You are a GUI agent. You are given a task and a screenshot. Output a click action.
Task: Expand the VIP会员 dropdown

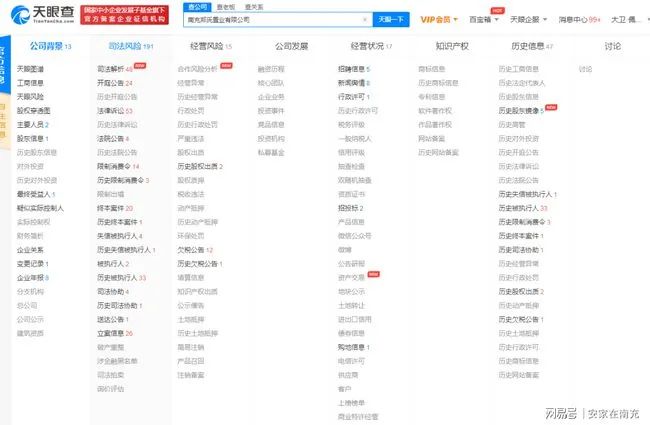(x=439, y=19)
